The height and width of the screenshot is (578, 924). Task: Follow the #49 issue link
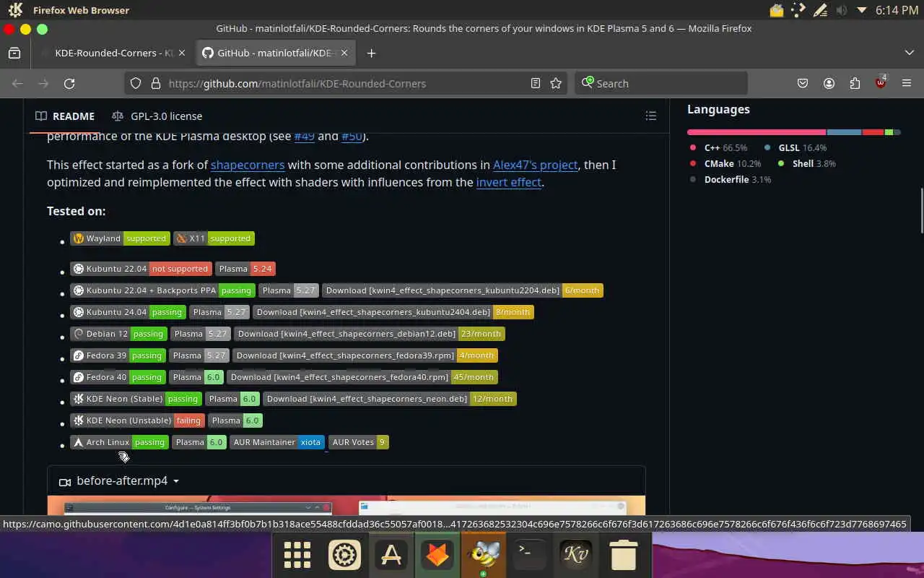tap(304, 136)
